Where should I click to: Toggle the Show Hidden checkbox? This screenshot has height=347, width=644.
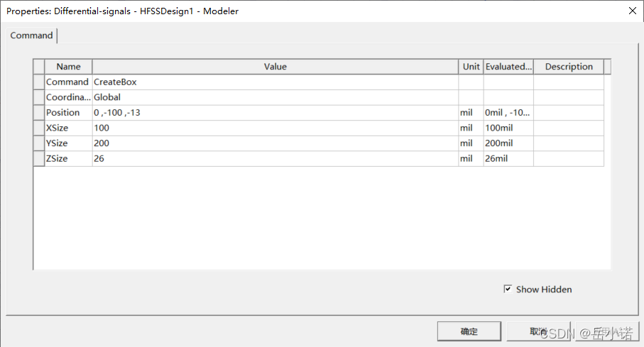[x=508, y=289]
